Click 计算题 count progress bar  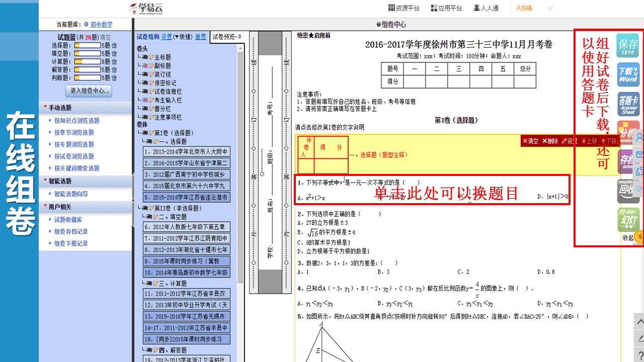click(x=88, y=62)
